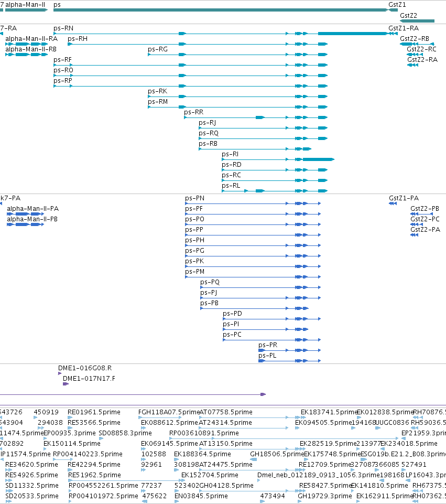This screenshot has height=504, width=446.
Task: Select transcript ps-RN
Action: [x=221, y=34]
